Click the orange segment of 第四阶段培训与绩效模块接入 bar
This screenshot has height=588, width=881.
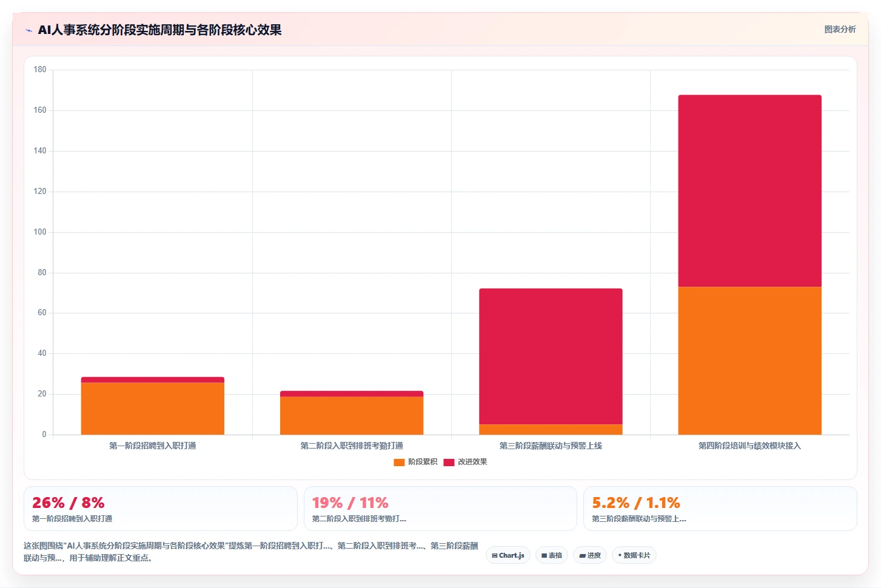click(750, 361)
